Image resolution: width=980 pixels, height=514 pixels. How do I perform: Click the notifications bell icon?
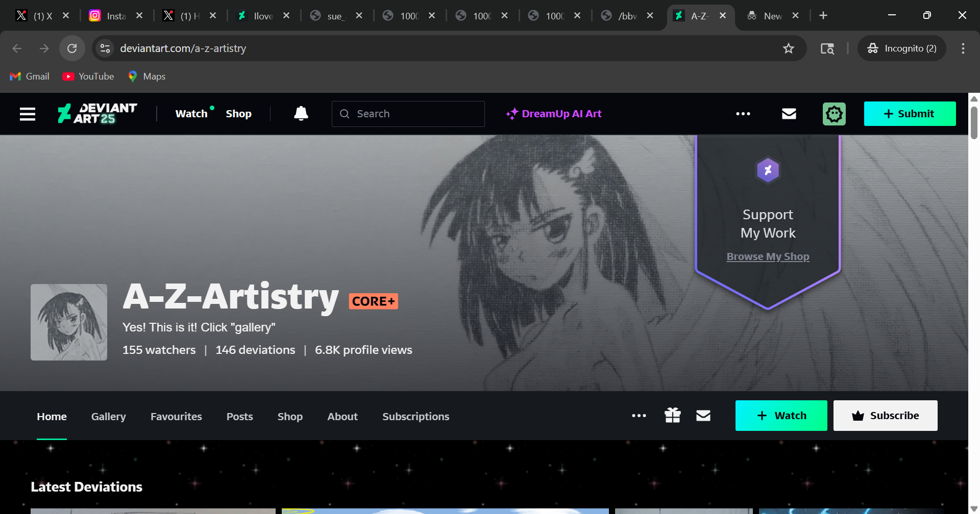(x=301, y=114)
